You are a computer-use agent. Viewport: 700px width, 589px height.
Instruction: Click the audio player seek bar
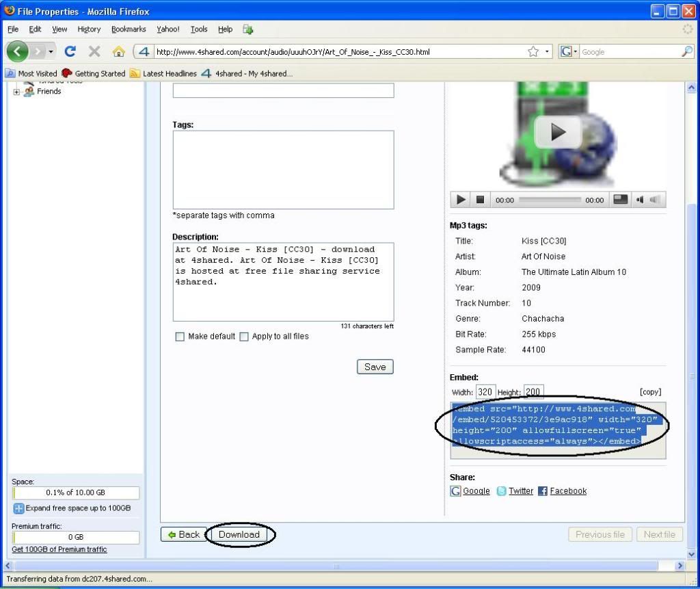(x=550, y=200)
